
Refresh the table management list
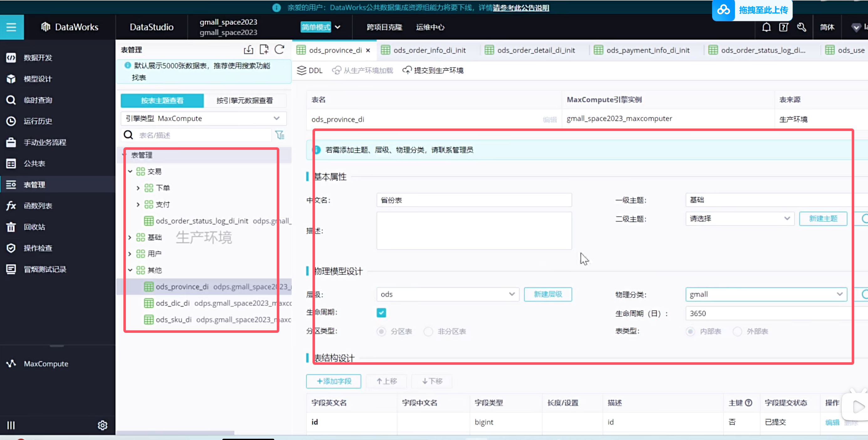click(x=279, y=50)
